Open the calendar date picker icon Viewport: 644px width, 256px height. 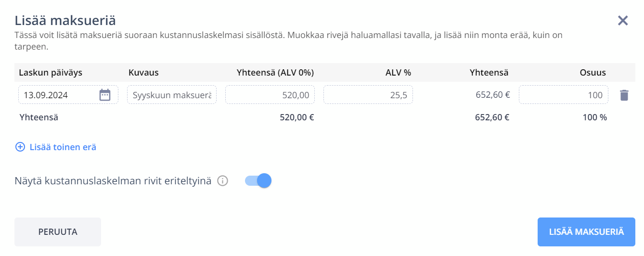coord(104,95)
